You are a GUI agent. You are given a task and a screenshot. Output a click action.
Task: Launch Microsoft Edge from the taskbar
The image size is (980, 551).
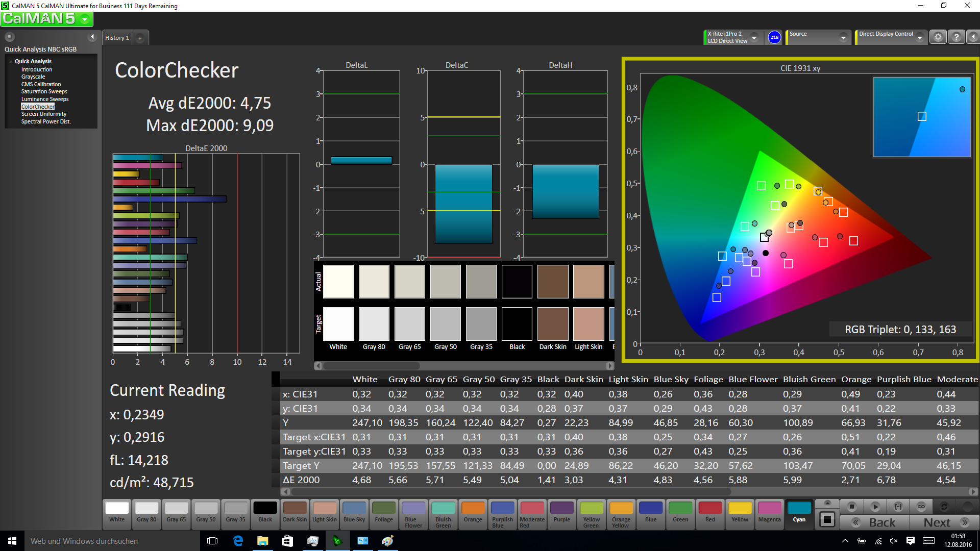click(238, 541)
